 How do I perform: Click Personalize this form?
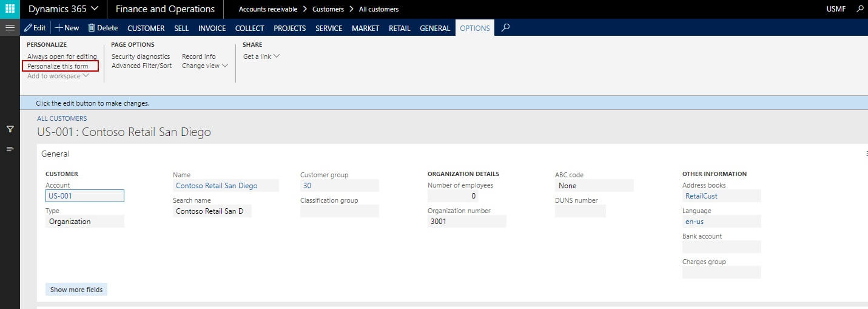(x=58, y=66)
